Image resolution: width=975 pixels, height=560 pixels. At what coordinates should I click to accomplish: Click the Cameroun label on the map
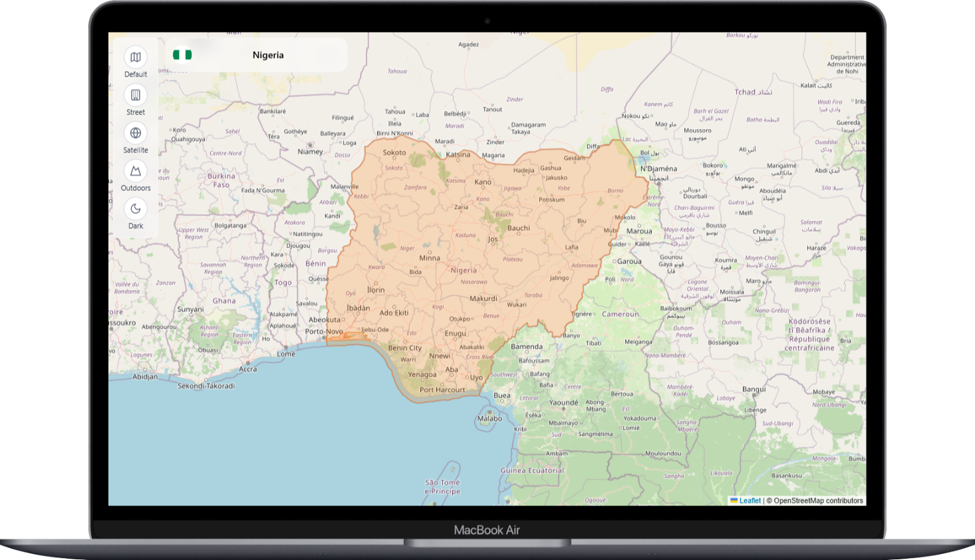pyautogui.click(x=619, y=314)
